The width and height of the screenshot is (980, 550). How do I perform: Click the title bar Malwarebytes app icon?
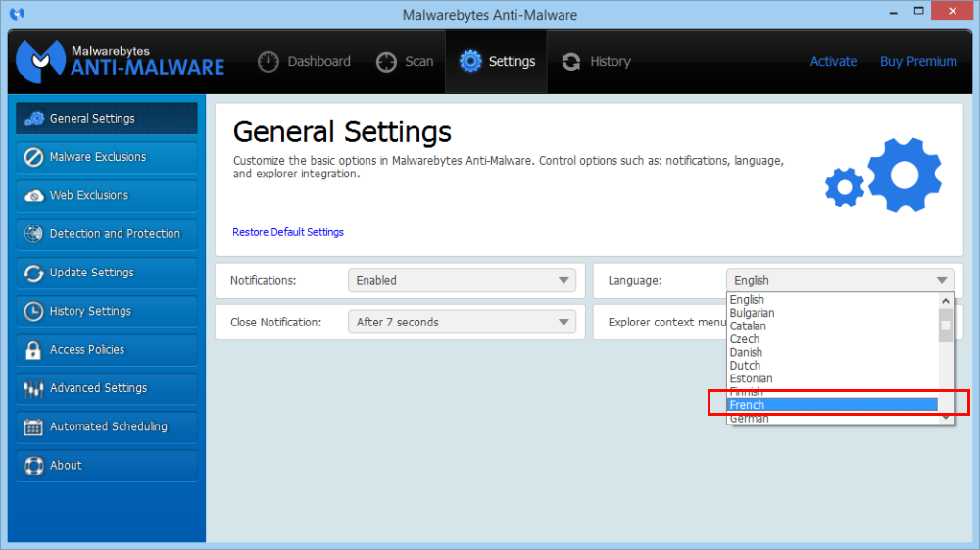[17, 14]
